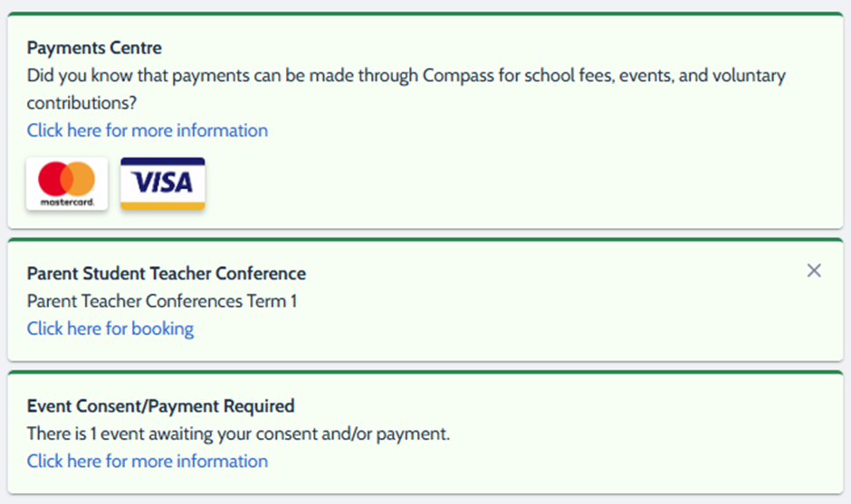Image resolution: width=851 pixels, height=504 pixels.
Task: Click 'Parent Teacher Conferences Term 1' text
Action: [x=161, y=301]
